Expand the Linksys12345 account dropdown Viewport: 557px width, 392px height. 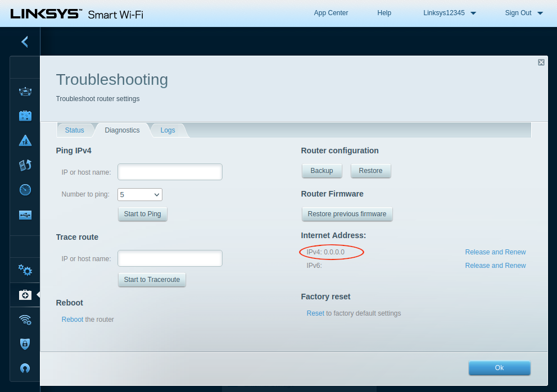450,13
